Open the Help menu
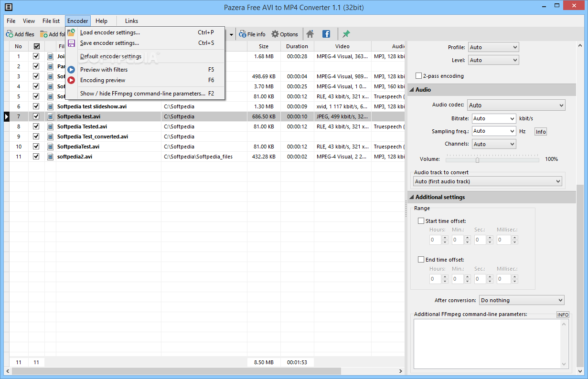Image resolution: width=588 pixels, height=379 pixels. (x=101, y=21)
